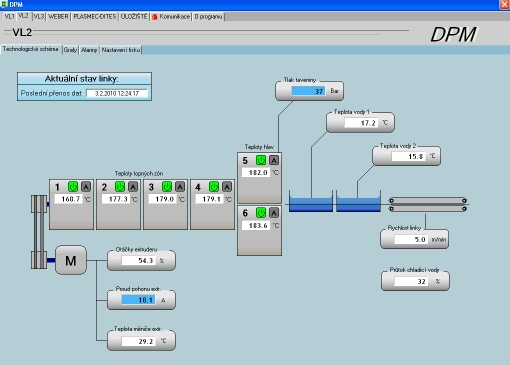Image resolution: width=510 pixels, height=365 pixels.
Task: Toggle green power icon of head zone 6
Action: 261,213
